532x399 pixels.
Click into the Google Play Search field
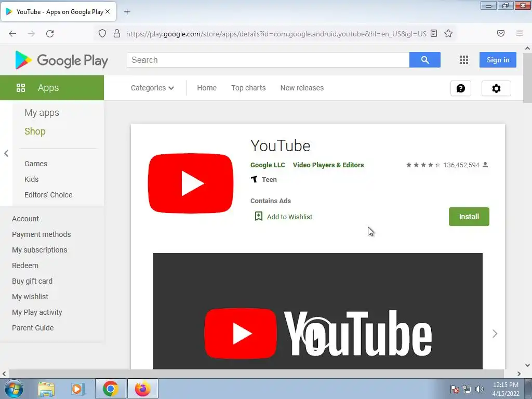(268, 60)
